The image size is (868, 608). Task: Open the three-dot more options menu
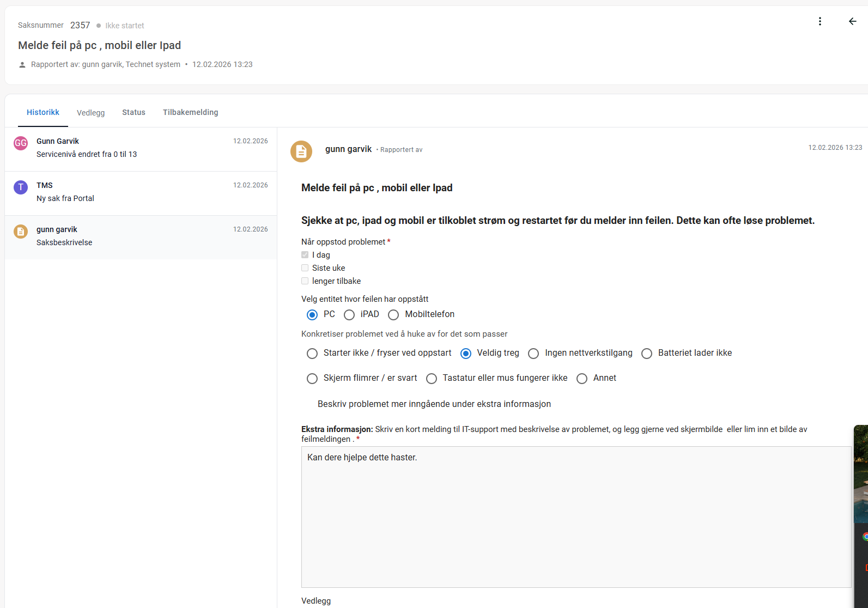tap(820, 21)
